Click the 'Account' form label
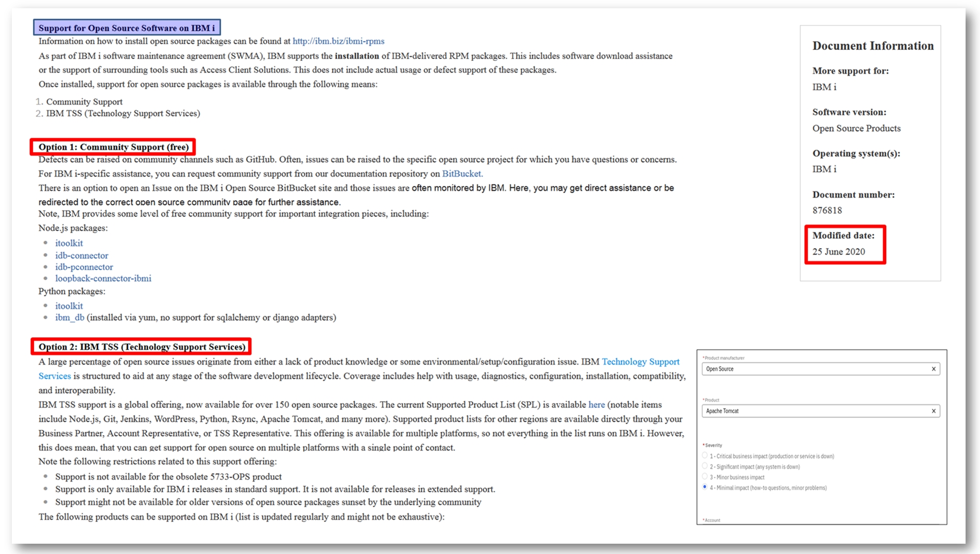 (x=712, y=520)
